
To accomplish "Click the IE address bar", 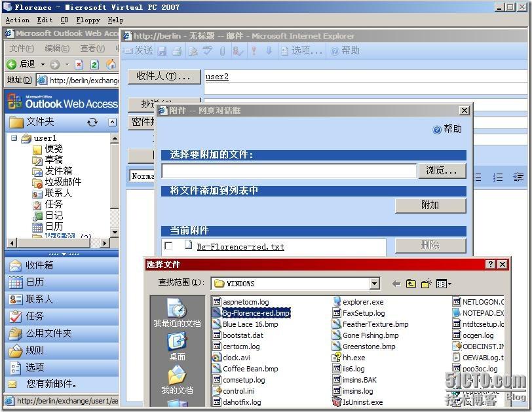I will pos(78,81).
